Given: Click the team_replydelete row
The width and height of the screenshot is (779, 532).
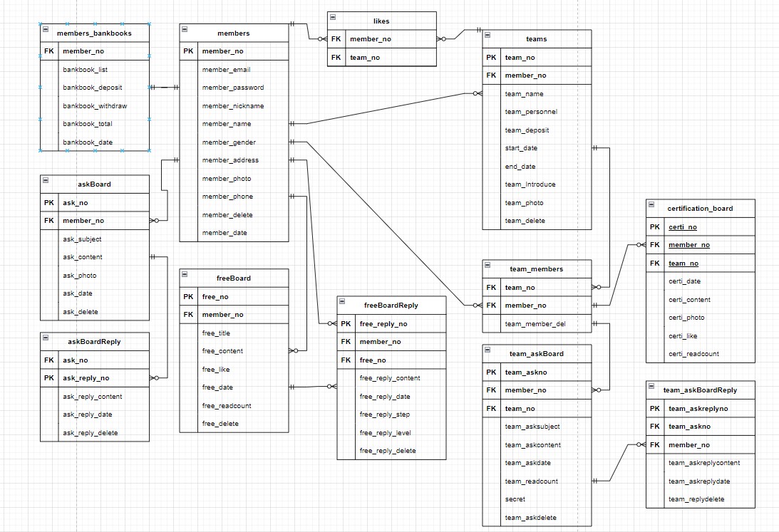Looking at the screenshot, I should (x=701, y=499).
